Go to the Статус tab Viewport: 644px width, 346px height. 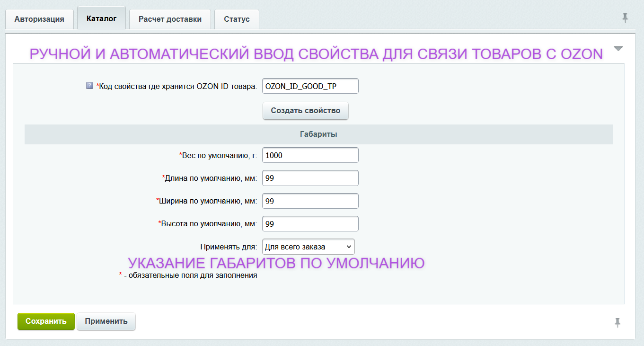(237, 19)
